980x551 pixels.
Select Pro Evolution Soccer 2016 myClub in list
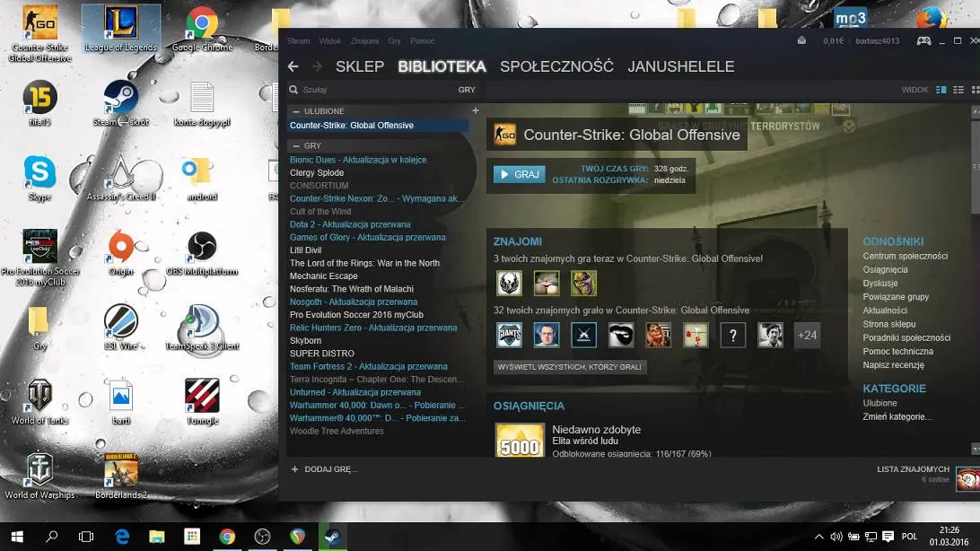[378, 315]
